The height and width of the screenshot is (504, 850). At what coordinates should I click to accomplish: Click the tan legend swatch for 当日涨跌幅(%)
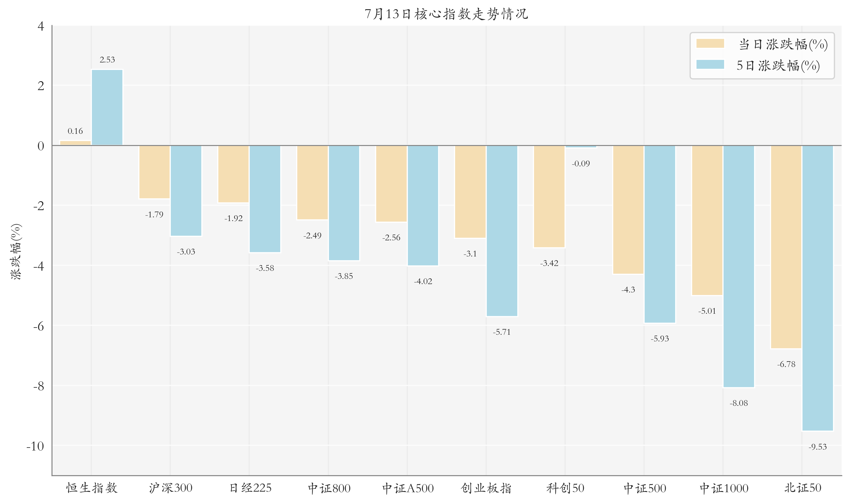710,43
